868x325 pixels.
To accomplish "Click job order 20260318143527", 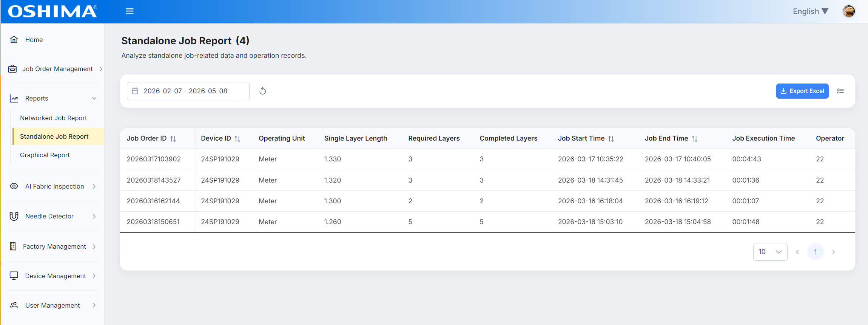I will click(154, 180).
